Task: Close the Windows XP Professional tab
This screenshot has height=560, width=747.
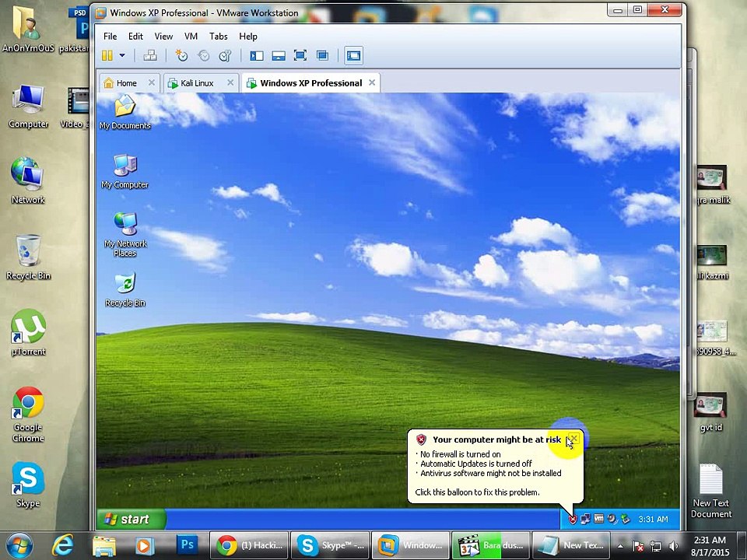Action: pos(372,82)
